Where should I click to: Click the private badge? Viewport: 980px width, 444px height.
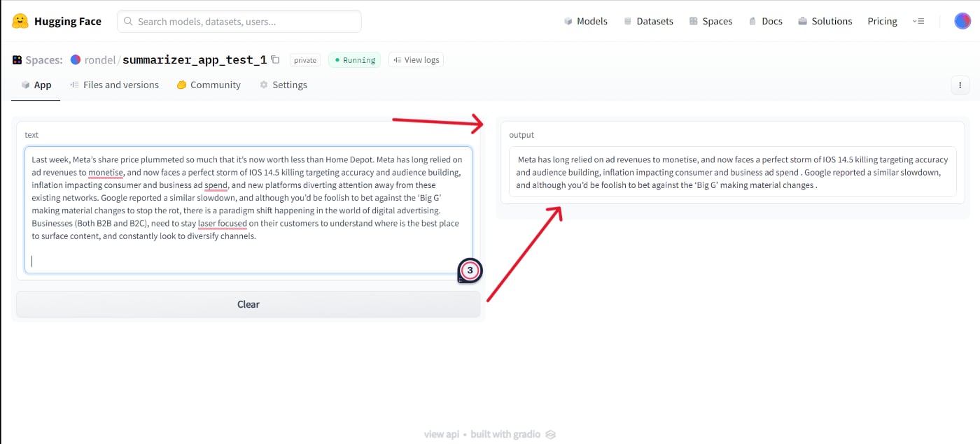(305, 60)
